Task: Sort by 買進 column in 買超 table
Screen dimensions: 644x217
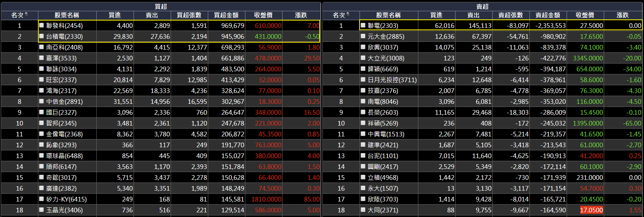Action: (x=115, y=15)
